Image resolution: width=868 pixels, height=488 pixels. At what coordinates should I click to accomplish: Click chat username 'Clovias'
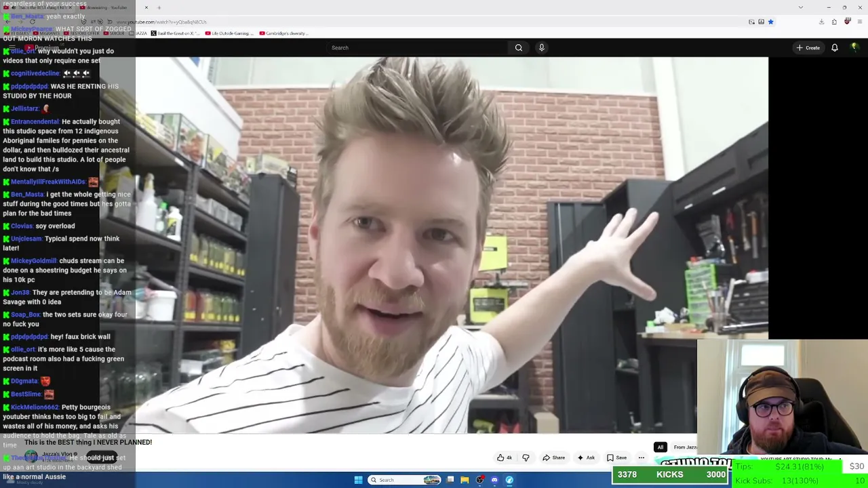tap(22, 226)
